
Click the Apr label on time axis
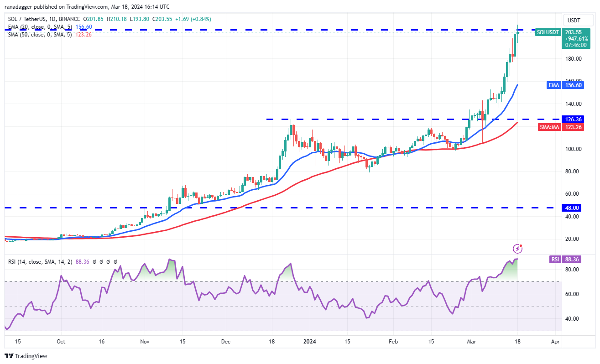pos(555,341)
